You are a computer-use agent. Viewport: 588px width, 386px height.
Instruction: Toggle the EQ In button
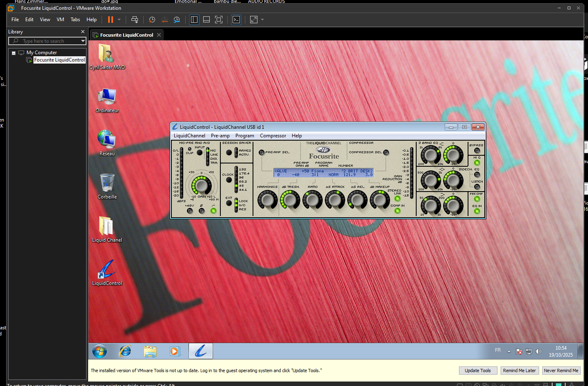point(477,211)
